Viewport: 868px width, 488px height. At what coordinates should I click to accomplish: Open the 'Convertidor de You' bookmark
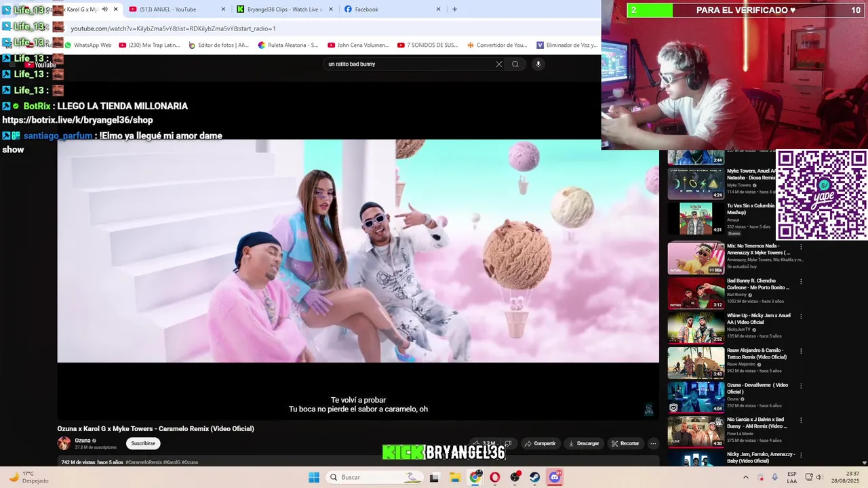497,45
